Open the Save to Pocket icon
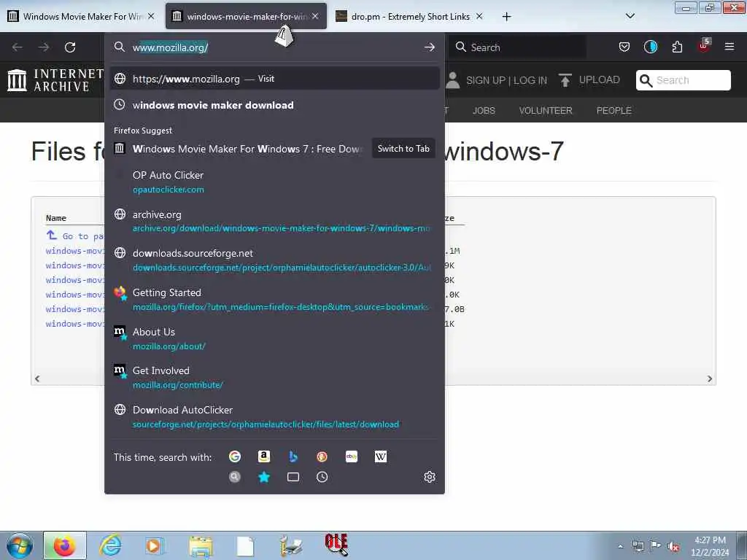The image size is (747, 560). (624, 47)
